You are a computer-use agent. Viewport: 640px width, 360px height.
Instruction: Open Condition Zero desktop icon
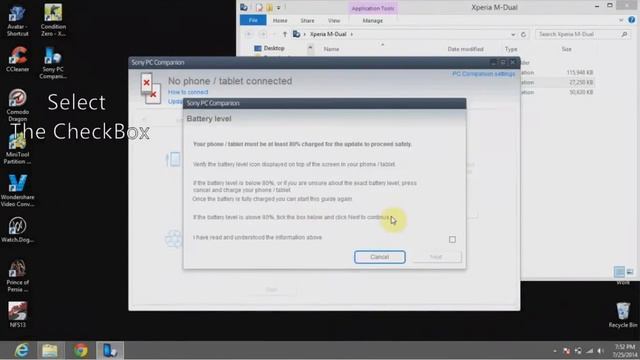pos(53,20)
